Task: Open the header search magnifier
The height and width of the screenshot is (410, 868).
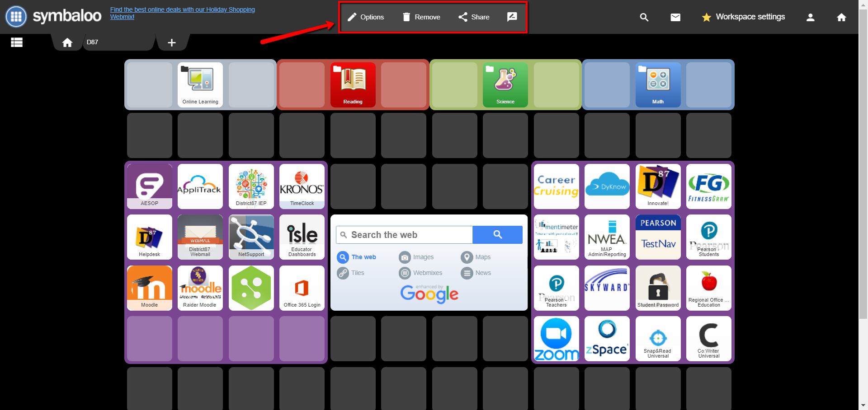Action: tap(644, 17)
